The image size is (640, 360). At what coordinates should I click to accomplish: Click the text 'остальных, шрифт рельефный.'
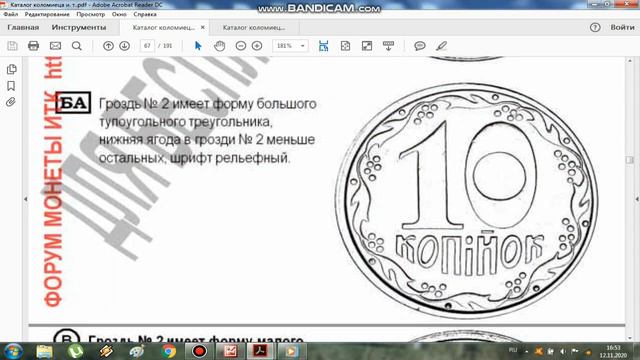point(195,158)
